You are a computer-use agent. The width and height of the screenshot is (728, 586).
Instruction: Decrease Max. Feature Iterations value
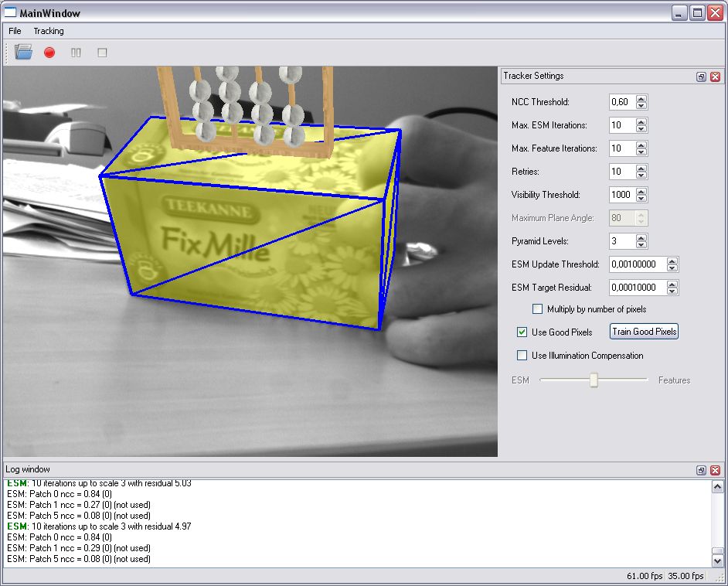pyautogui.click(x=641, y=152)
